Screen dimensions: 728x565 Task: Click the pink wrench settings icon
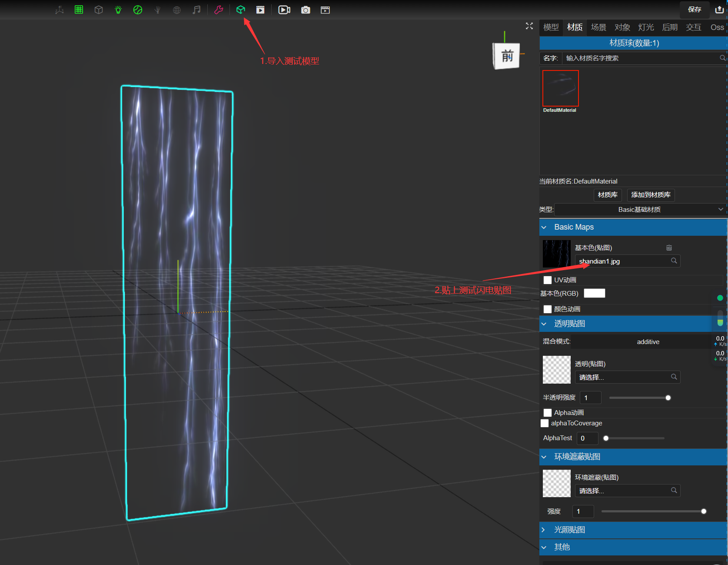tap(219, 10)
